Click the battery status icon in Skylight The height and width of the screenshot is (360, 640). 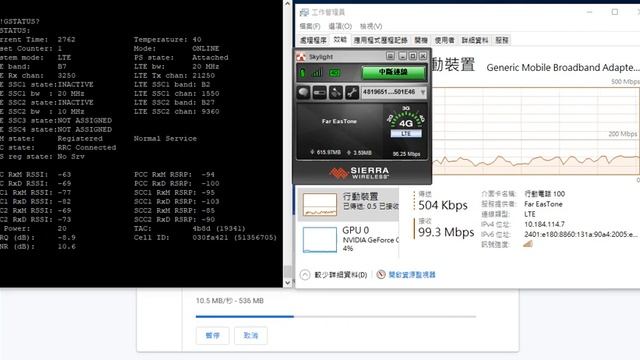(302, 73)
